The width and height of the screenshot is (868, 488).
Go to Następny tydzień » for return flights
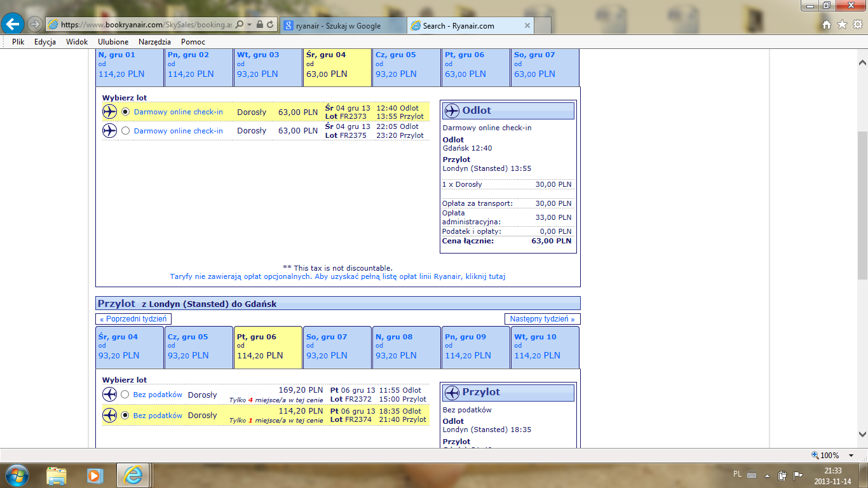pyautogui.click(x=543, y=319)
